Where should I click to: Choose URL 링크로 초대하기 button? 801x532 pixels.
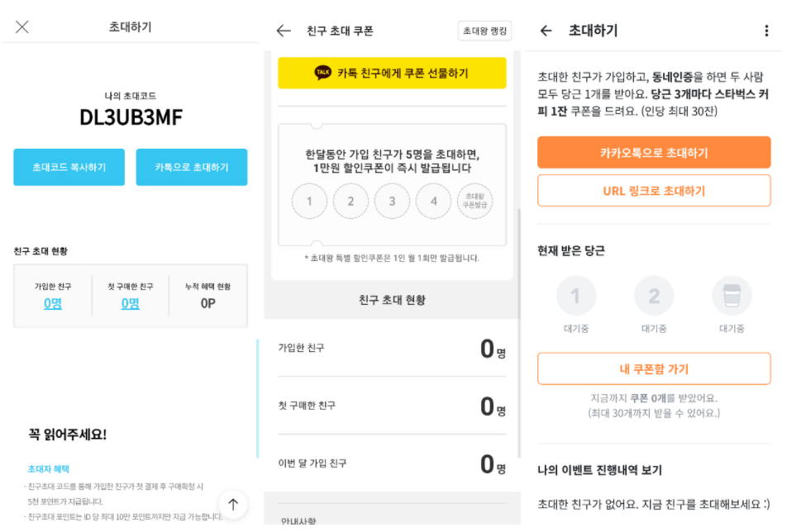click(654, 191)
